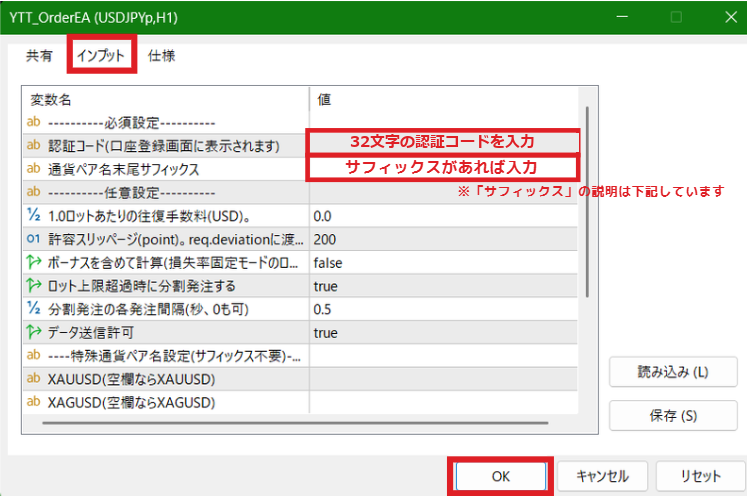This screenshot has height=496, width=747.
Task: Select the XAUUSD value cell
Action: click(443, 379)
